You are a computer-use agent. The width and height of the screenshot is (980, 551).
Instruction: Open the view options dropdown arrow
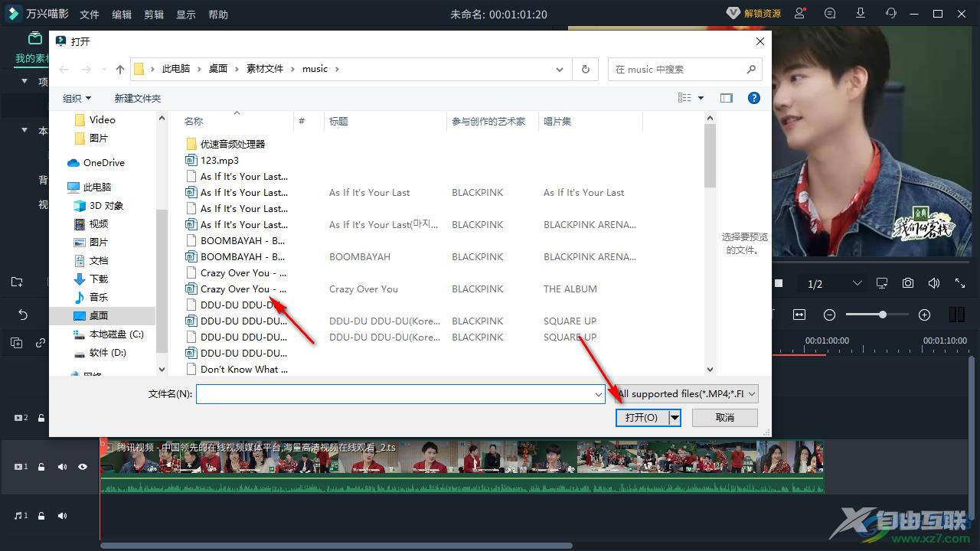pyautogui.click(x=701, y=98)
